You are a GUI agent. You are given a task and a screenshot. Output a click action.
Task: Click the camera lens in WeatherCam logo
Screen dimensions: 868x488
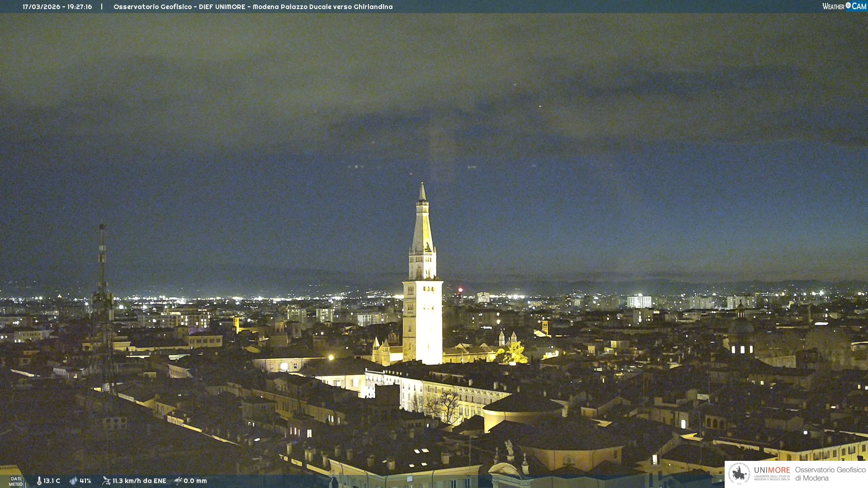848,5
